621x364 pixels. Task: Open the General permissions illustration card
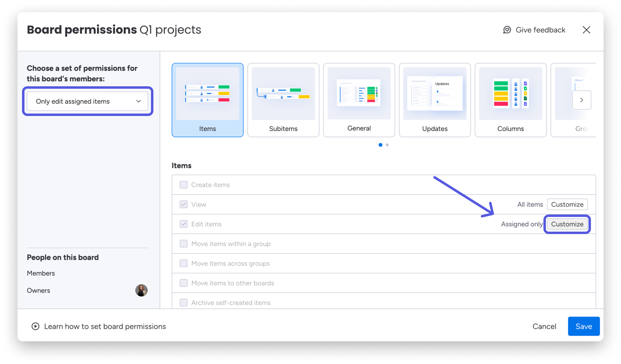[x=359, y=100]
